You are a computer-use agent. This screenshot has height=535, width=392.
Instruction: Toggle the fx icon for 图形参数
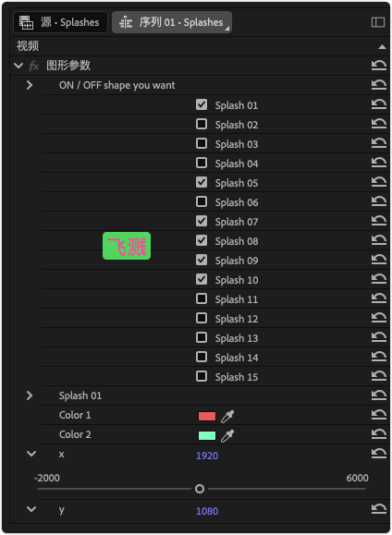34,66
